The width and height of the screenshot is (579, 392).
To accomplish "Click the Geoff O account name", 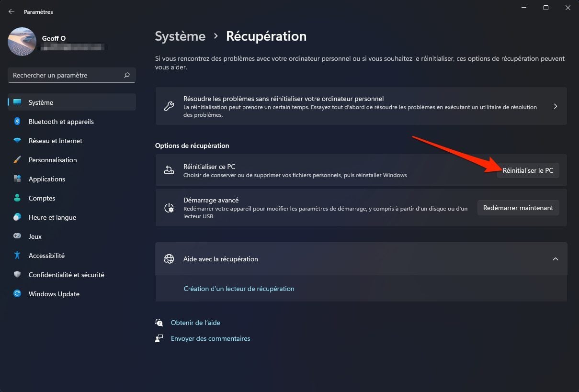I will tap(54, 38).
